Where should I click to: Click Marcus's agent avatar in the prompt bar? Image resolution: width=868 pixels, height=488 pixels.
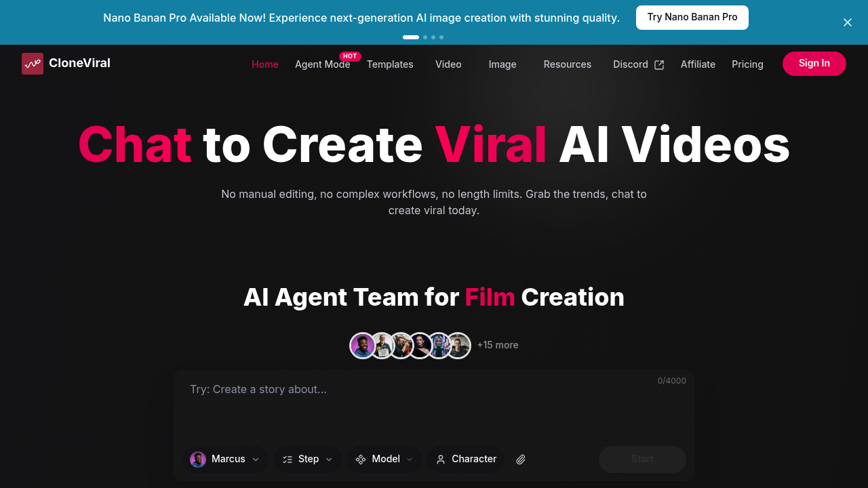(198, 460)
